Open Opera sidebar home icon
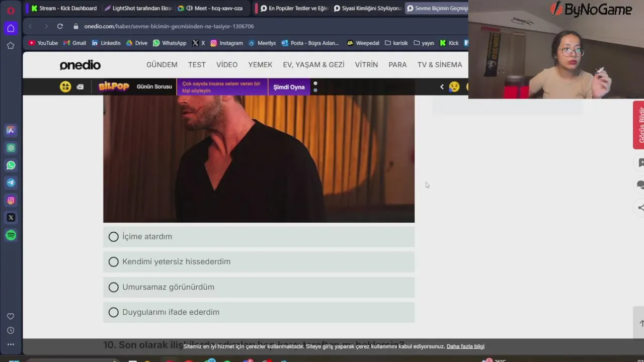 click(11, 28)
